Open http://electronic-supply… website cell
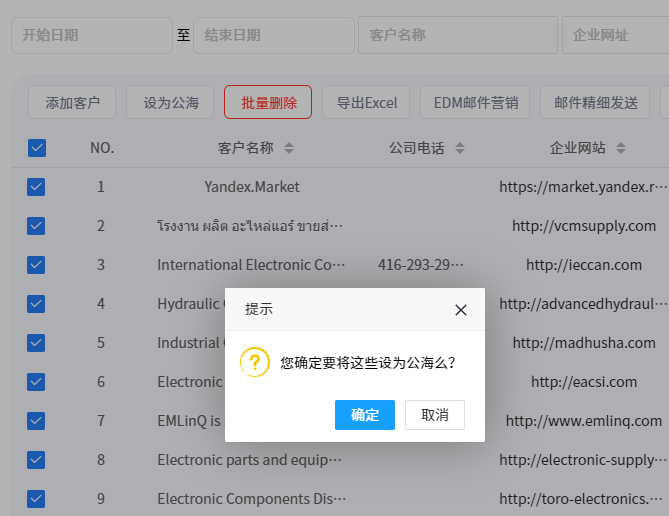The height and width of the screenshot is (516, 669). (x=583, y=460)
